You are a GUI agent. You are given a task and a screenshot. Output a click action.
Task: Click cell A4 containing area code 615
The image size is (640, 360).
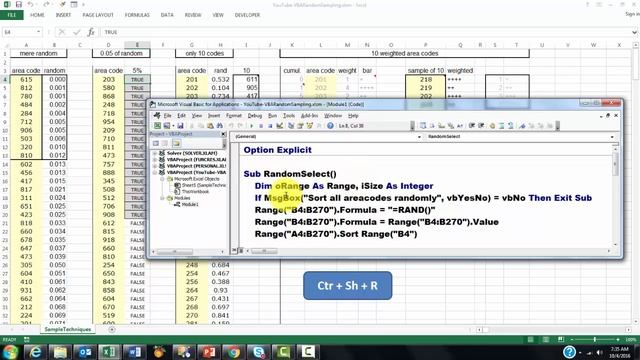(x=26, y=79)
